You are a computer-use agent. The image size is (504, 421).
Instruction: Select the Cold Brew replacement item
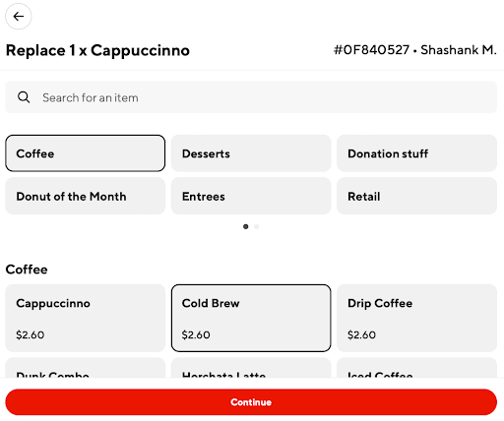tap(251, 318)
